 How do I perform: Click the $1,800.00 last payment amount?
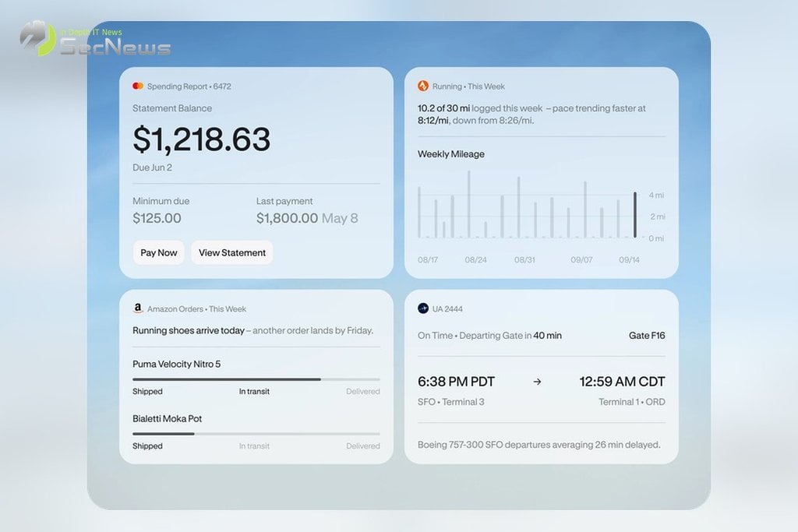click(x=287, y=218)
